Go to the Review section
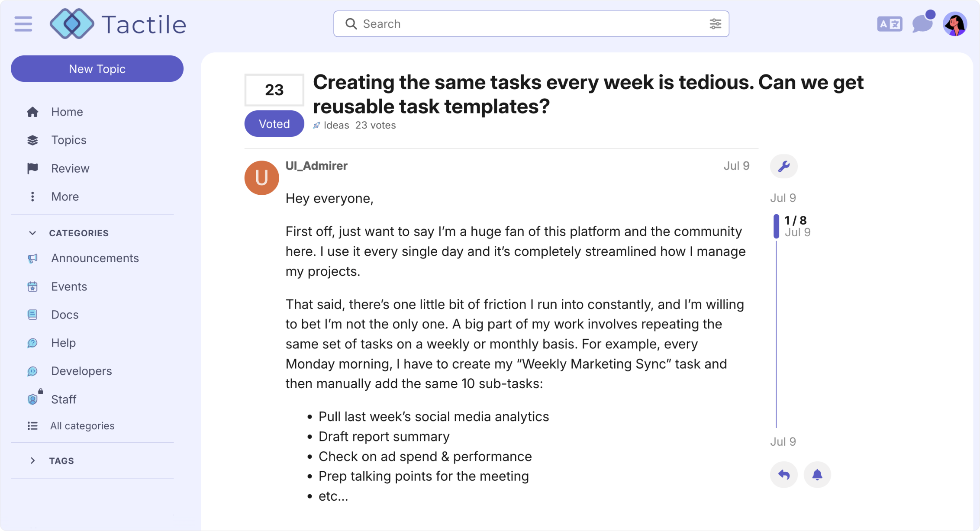 pos(70,168)
